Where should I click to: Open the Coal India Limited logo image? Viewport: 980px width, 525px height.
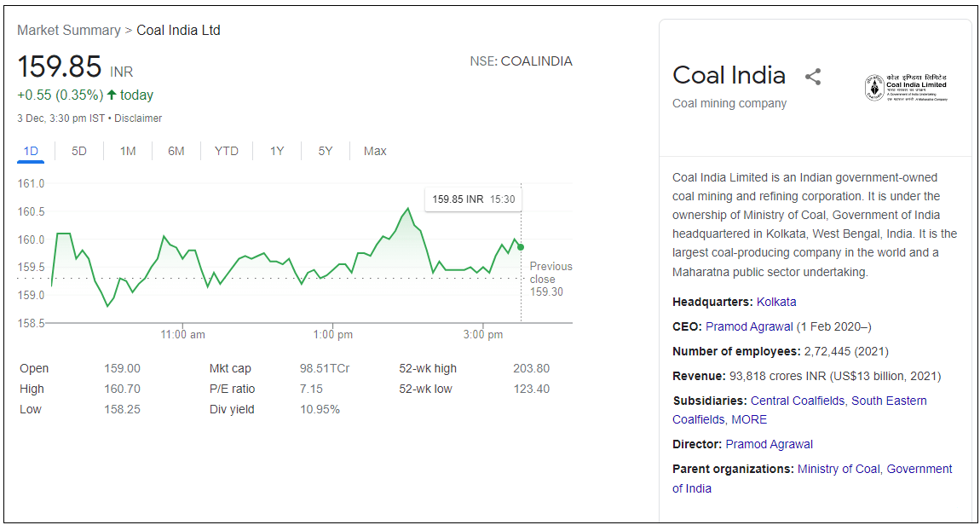(x=906, y=88)
